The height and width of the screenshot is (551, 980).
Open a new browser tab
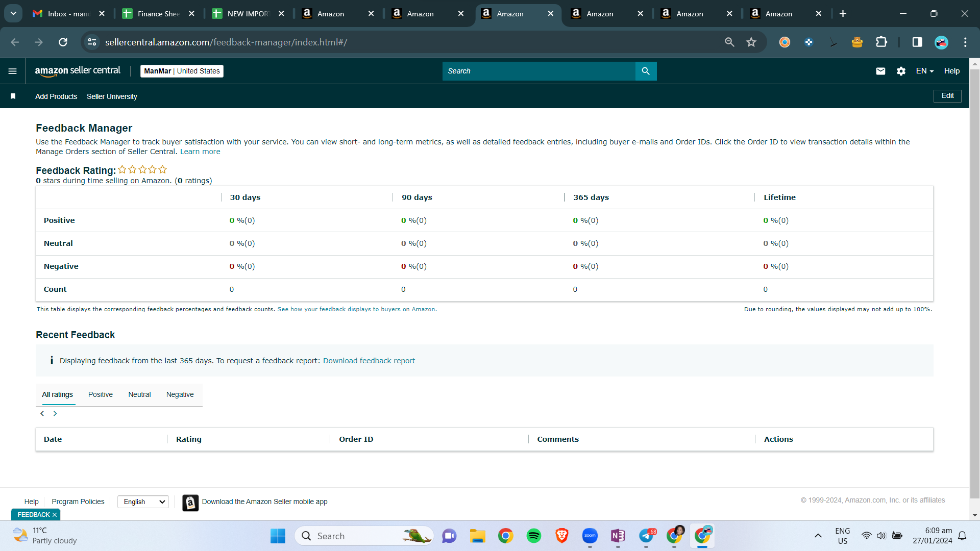843,14
